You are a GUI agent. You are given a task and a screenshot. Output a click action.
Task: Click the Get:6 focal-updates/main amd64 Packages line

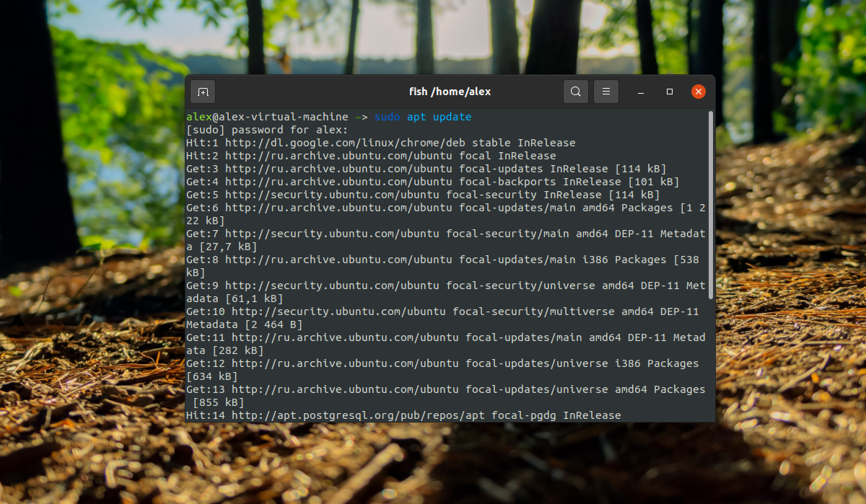click(x=446, y=214)
